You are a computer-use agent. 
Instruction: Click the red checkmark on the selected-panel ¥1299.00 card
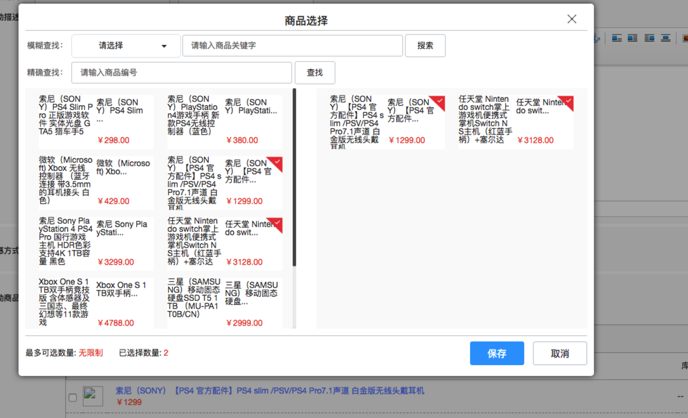coord(438,102)
